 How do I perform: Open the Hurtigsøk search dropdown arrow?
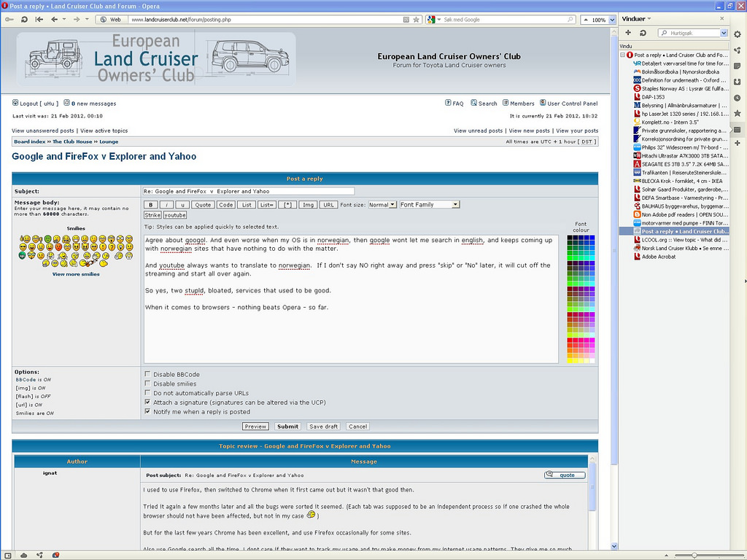(724, 33)
